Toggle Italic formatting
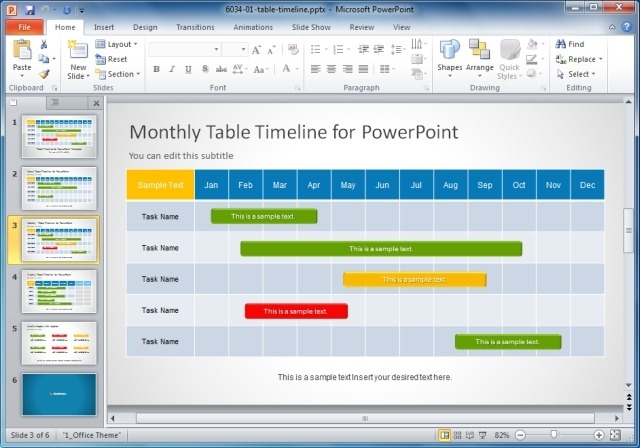The image size is (640, 448). point(172,69)
